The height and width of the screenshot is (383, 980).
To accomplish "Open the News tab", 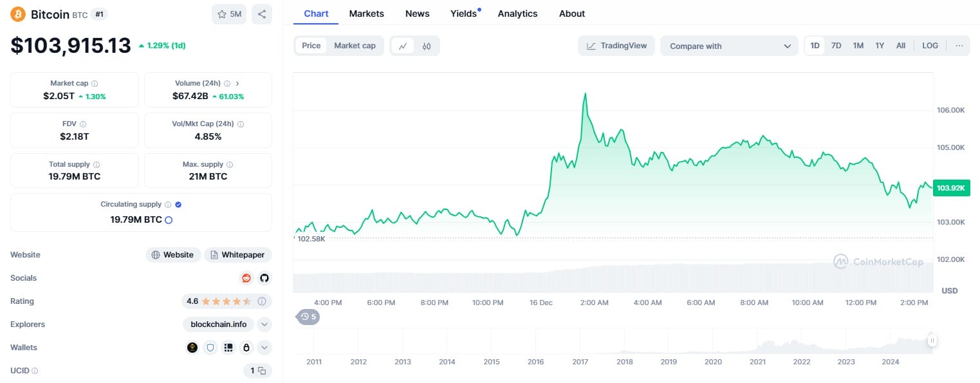I will point(418,14).
